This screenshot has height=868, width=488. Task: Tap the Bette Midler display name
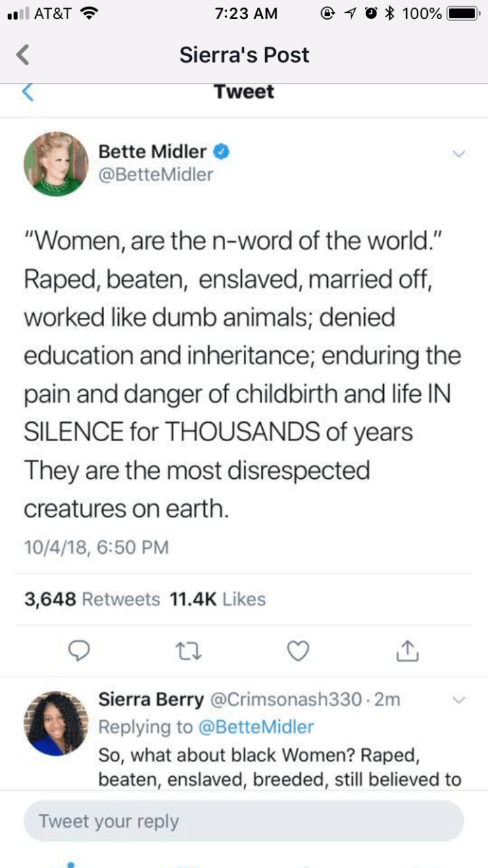pyautogui.click(x=152, y=153)
